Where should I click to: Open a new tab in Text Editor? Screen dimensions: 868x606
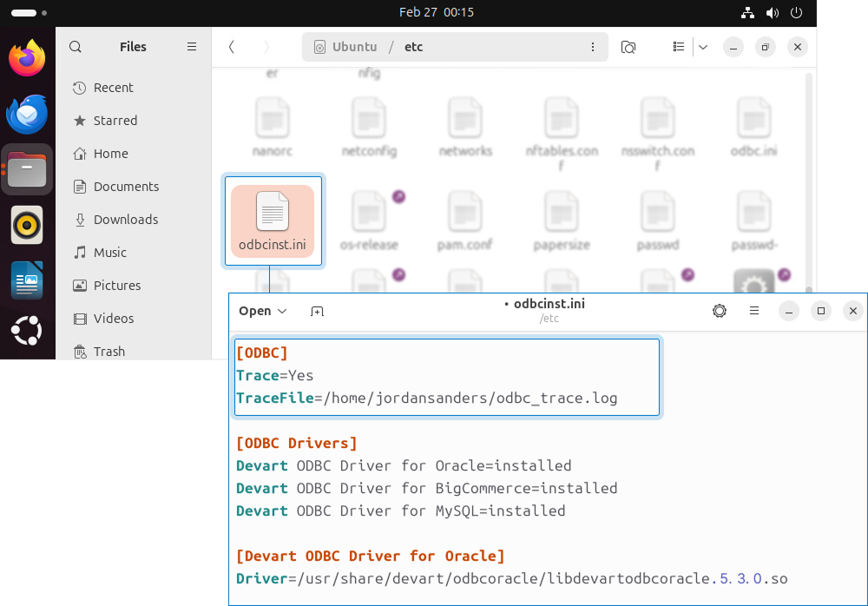(317, 311)
